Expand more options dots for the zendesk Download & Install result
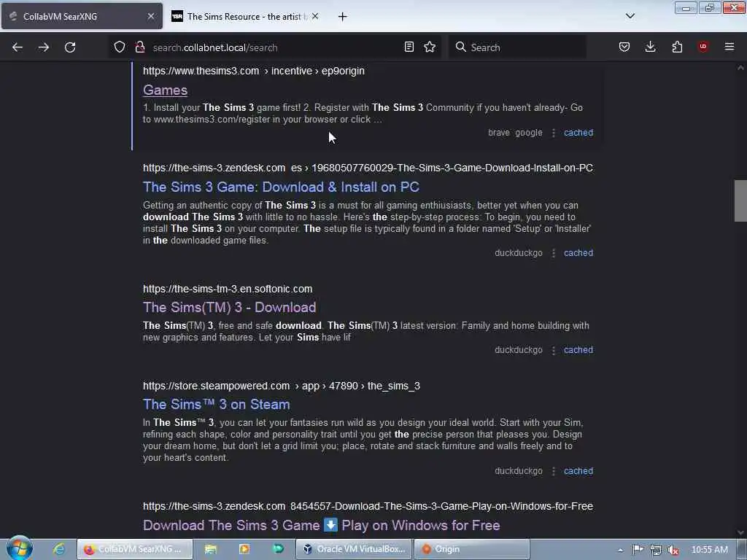 553,253
